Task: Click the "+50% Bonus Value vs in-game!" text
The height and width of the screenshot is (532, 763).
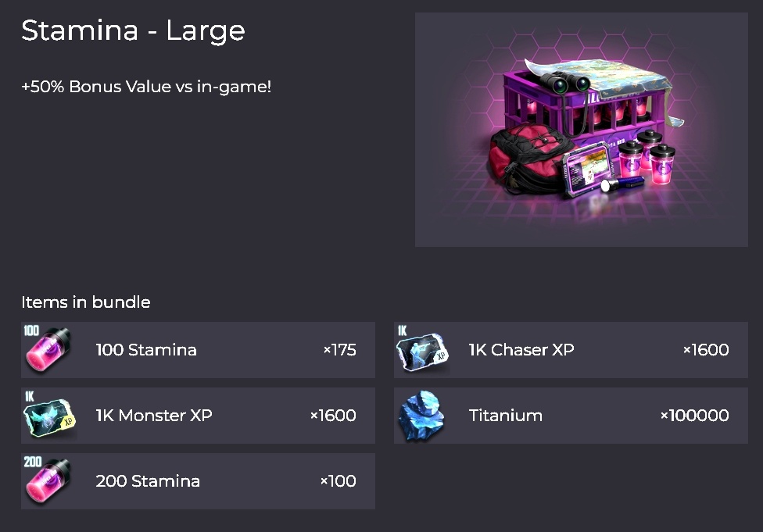Action: point(146,87)
